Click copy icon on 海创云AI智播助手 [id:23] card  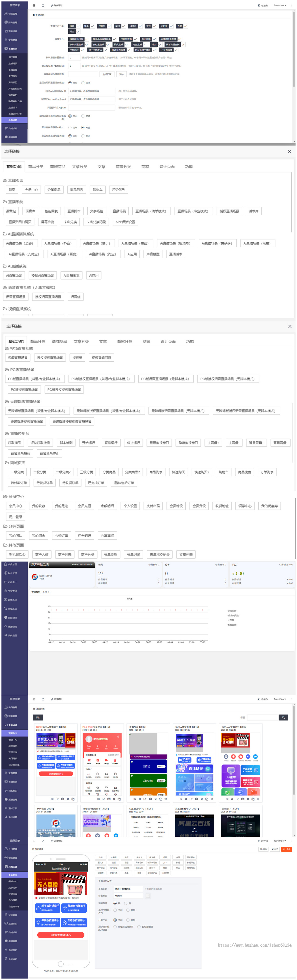pos(253,799)
